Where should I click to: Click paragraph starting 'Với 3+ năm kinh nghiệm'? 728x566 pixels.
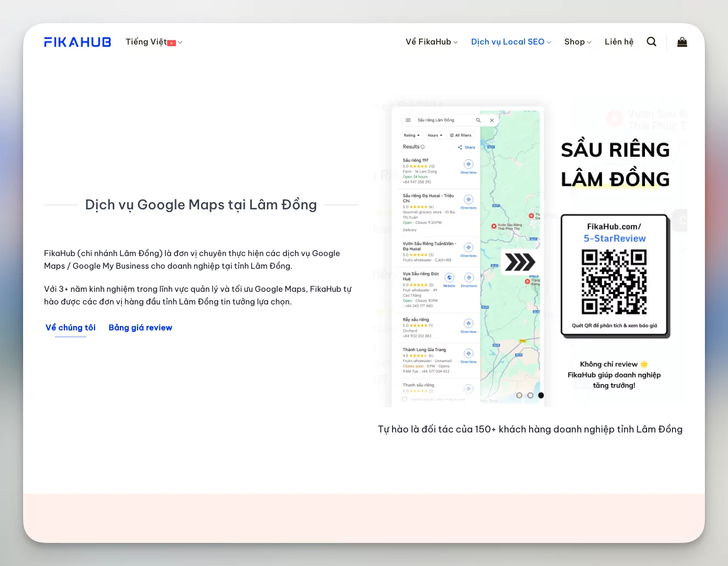[197, 295]
